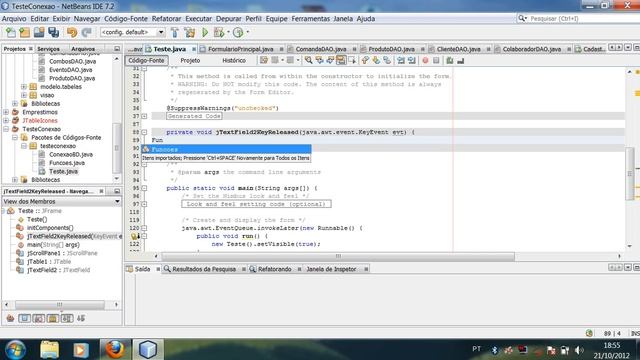640x360 pixels.
Task: Click the Debug Project icon
Action: [x=219, y=32]
